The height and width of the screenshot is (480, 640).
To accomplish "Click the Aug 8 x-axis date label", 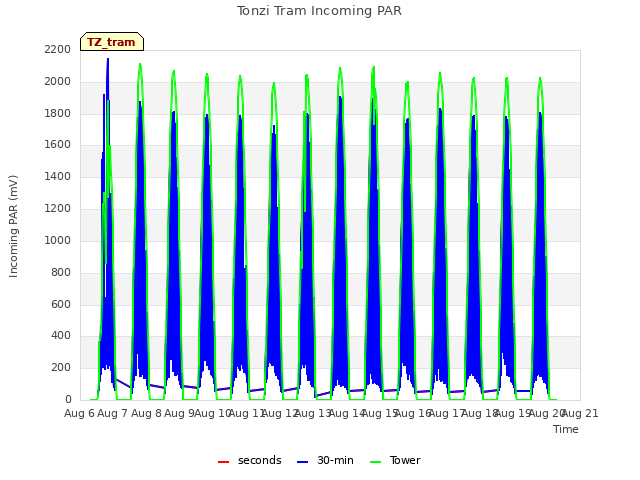I will tap(147, 413).
